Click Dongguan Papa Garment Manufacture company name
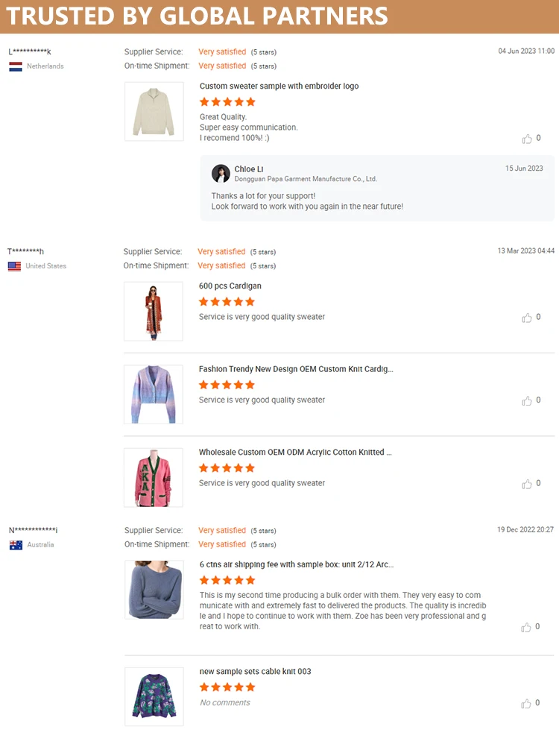Screen dimensions: 559x756 click(306, 179)
